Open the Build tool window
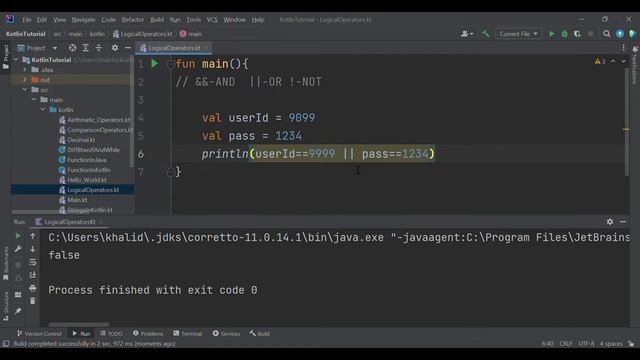This screenshot has width=640, height=360. [x=260, y=333]
